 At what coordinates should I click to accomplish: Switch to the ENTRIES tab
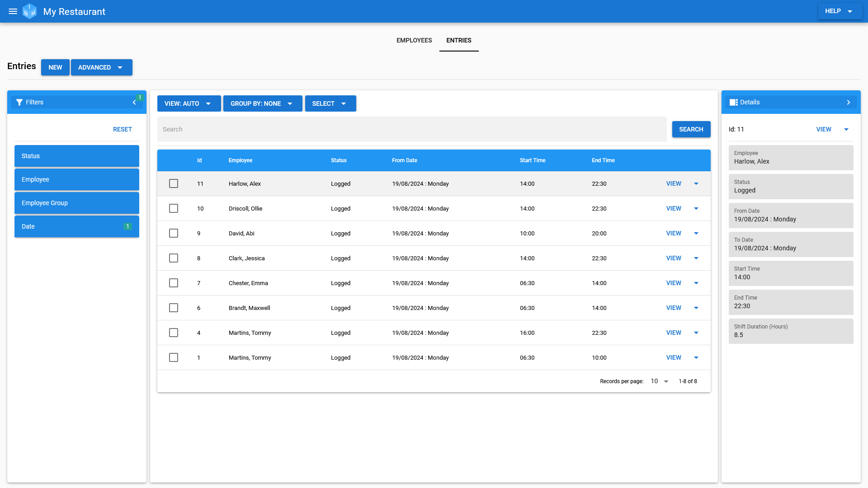pyautogui.click(x=459, y=40)
